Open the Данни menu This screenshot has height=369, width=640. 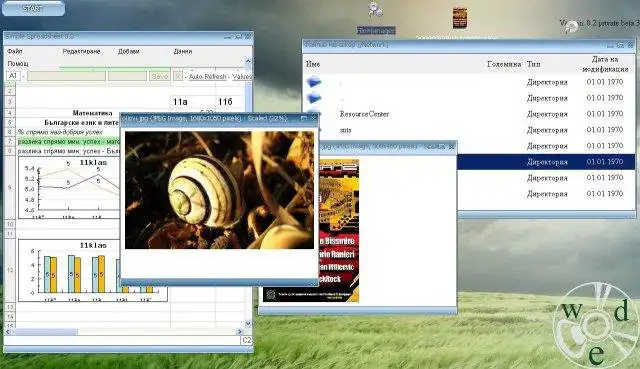click(x=183, y=51)
